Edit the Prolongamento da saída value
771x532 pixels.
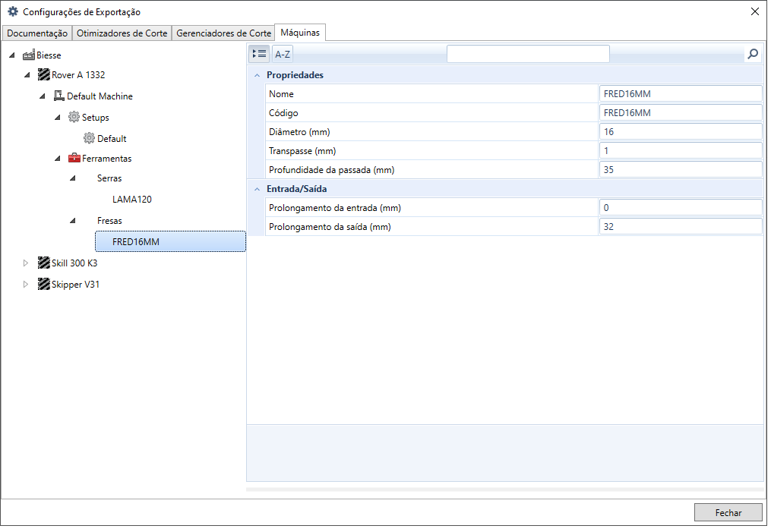tap(681, 227)
